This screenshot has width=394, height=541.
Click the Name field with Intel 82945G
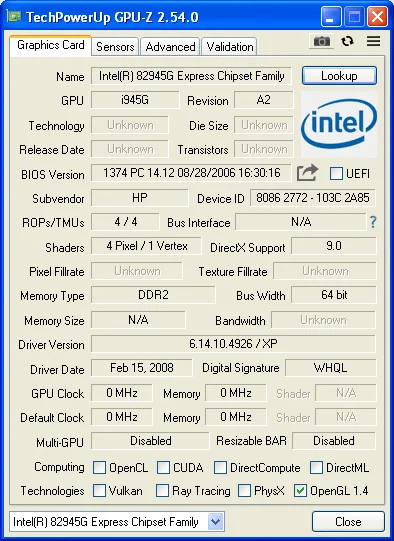[191, 76]
